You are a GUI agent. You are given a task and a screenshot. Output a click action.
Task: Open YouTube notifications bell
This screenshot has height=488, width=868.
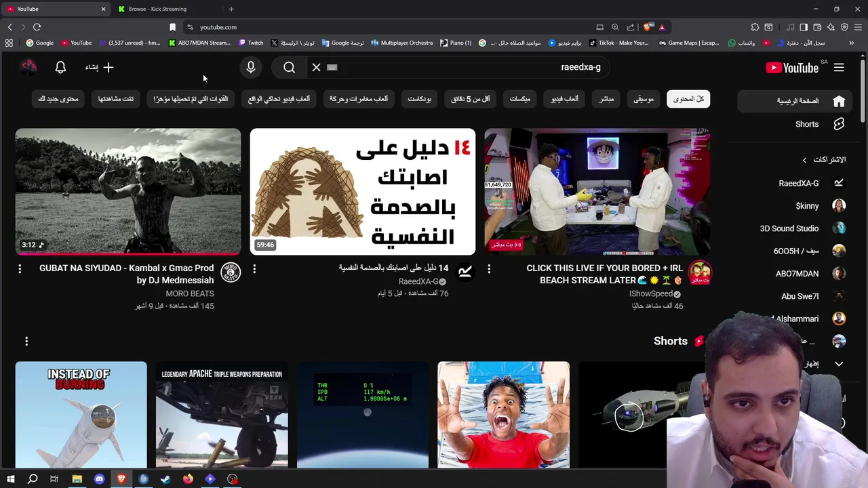point(60,67)
